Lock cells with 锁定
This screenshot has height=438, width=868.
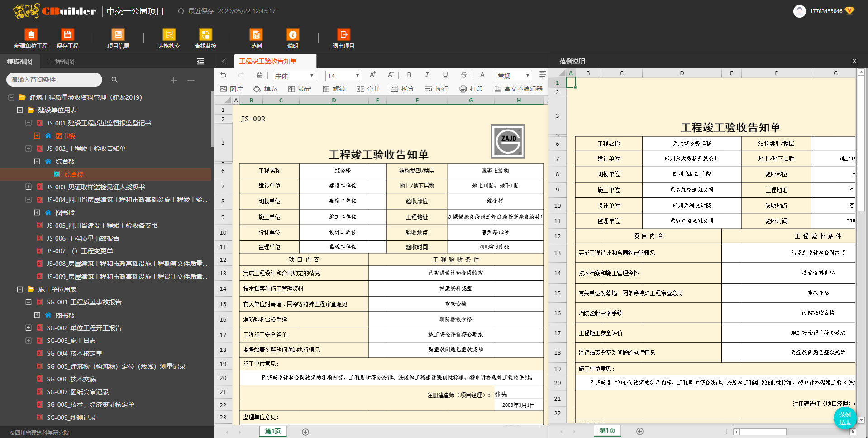pyautogui.click(x=300, y=89)
